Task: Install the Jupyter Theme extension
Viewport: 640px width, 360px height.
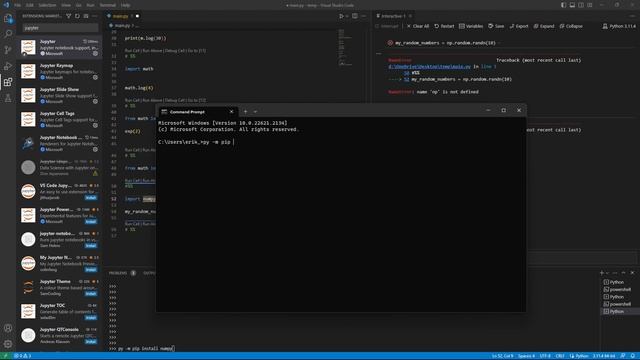Action: 91,293
